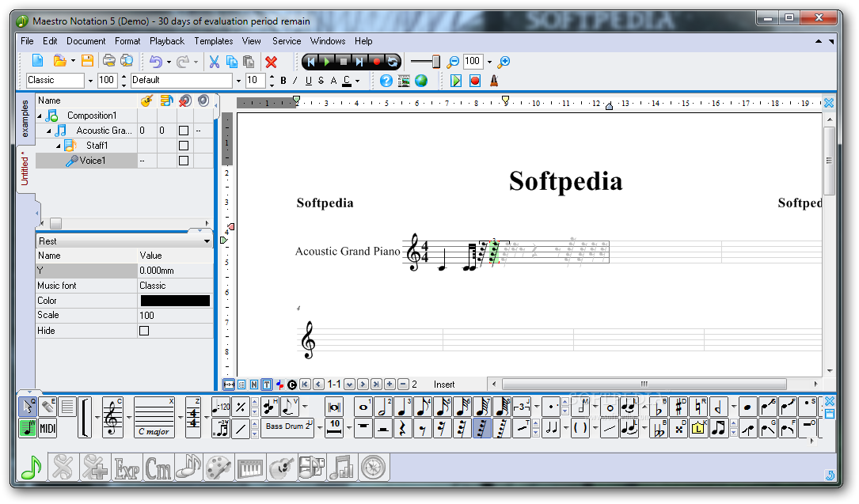Zoom in with the plus magnifier
Image resolution: width=859 pixels, height=504 pixels.
pyautogui.click(x=504, y=62)
